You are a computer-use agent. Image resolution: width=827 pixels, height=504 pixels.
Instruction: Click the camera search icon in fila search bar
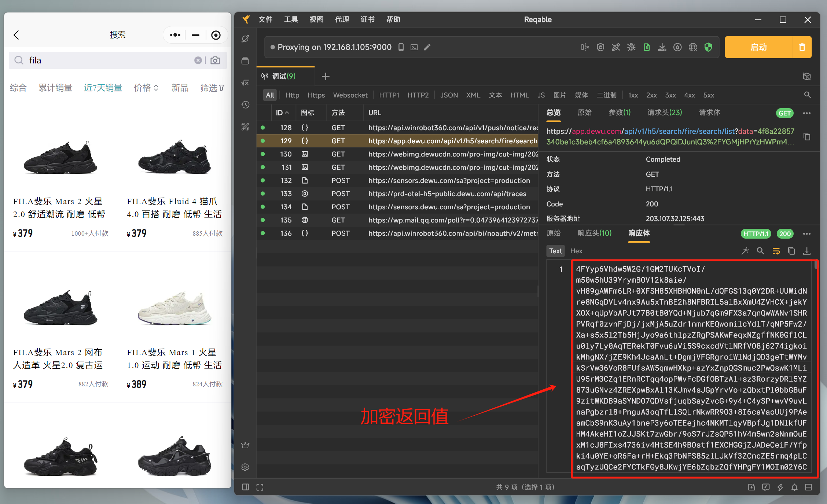point(216,60)
